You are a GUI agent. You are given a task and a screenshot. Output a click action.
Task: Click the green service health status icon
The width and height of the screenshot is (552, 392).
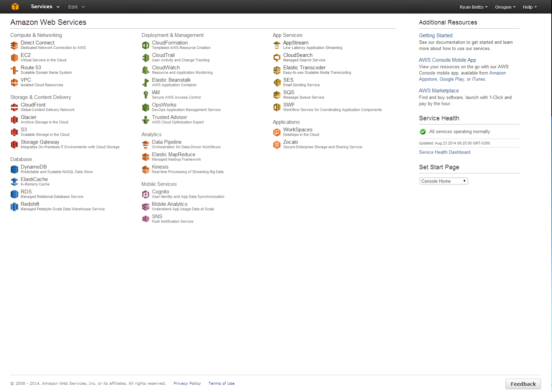click(x=423, y=131)
